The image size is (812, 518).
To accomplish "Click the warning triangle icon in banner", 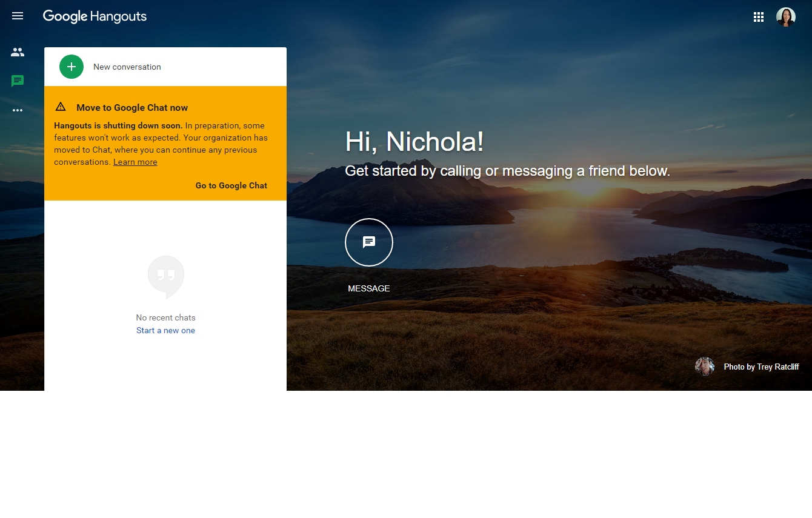I will pyautogui.click(x=61, y=107).
